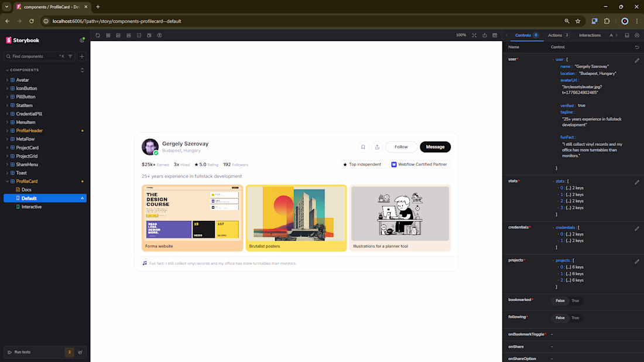The height and width of the screenshot is (362, 644).
Task: Set bookmarked control to True
Action: pyautogui.click(x=575, y=300)
